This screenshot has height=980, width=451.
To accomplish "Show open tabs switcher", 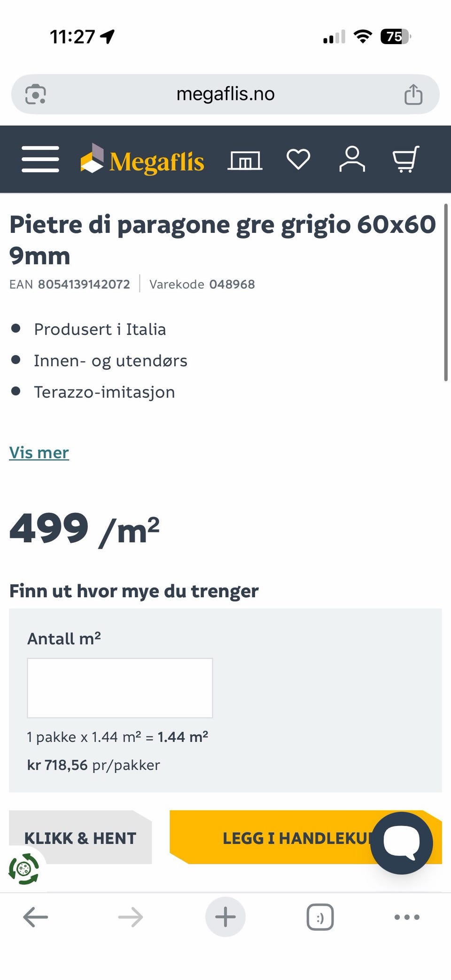I will tap(320, 917).
